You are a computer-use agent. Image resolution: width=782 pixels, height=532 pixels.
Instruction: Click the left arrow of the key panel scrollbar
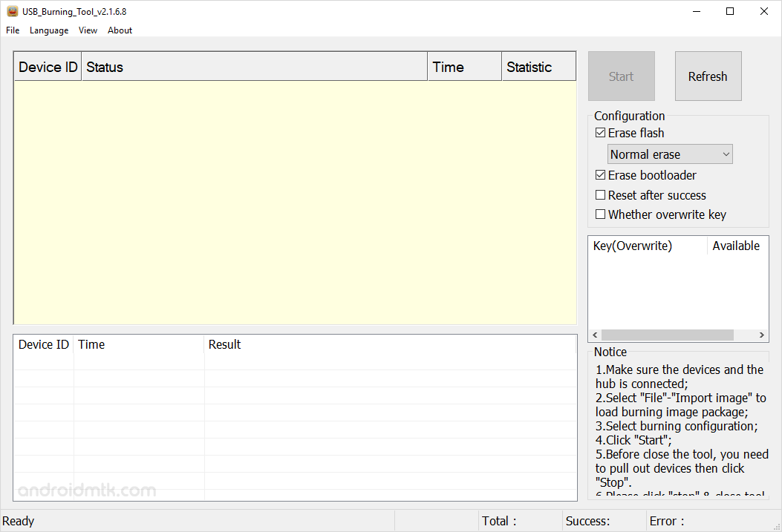click(595, 335)
